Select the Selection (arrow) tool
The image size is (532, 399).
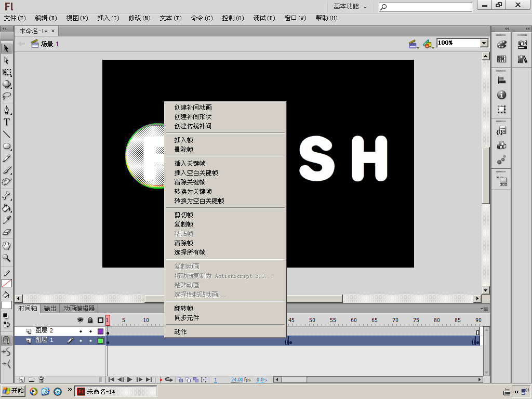click(6, 48)
